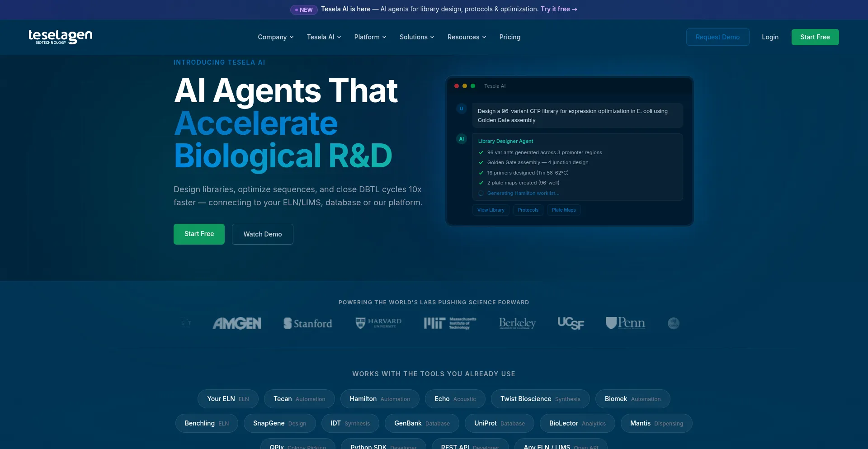Click the MIT logo
The width and height of the screenshot is (868, 449).
(450, 323)
